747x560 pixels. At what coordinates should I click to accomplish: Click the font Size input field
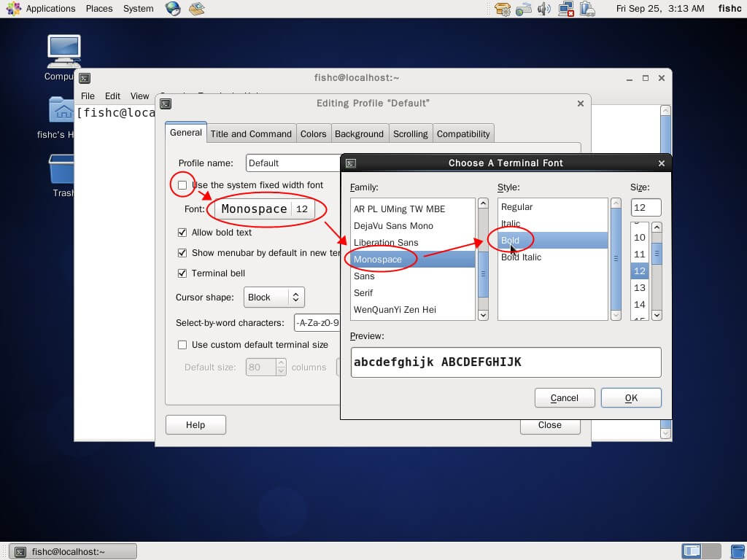[646, 208]
